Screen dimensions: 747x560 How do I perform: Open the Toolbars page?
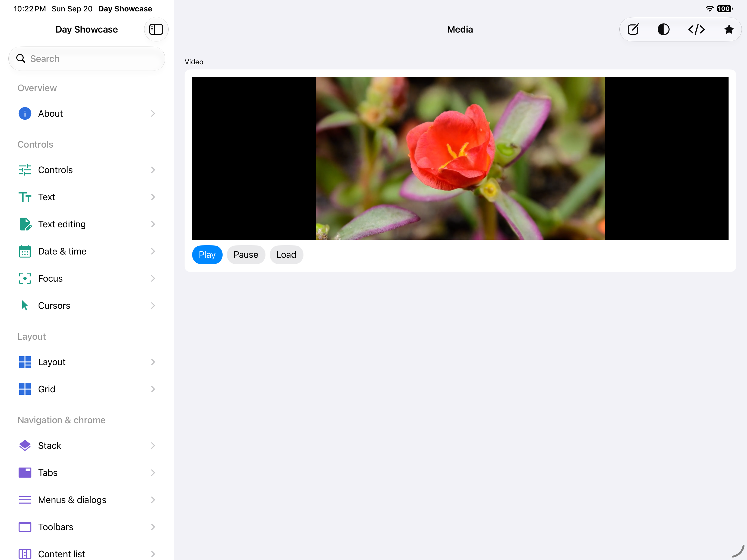pyautogui.click(x=87, y=527)
